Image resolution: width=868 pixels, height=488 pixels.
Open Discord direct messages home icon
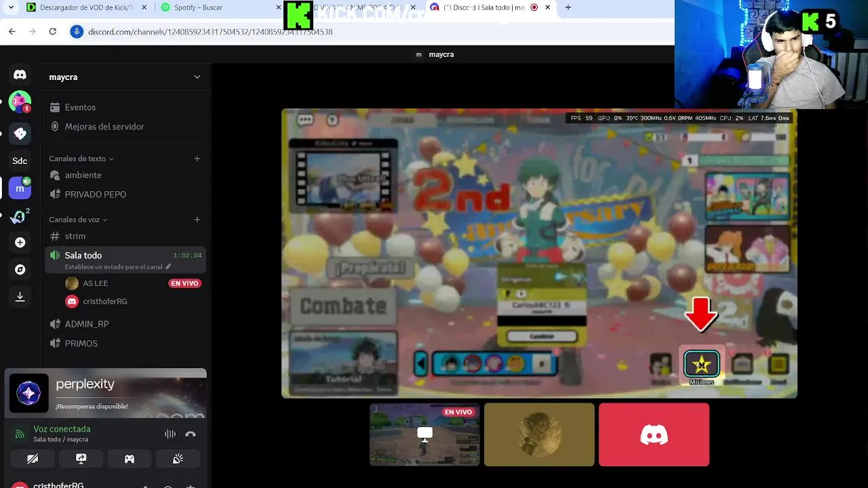tap(20, 75)
